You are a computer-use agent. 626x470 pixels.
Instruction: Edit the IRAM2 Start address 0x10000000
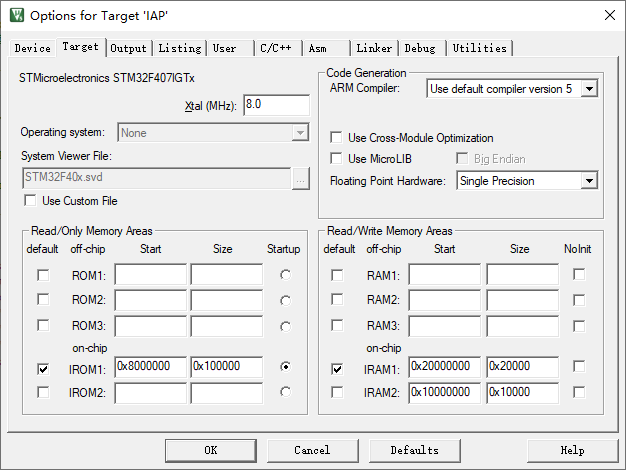[x=445, y=393]
